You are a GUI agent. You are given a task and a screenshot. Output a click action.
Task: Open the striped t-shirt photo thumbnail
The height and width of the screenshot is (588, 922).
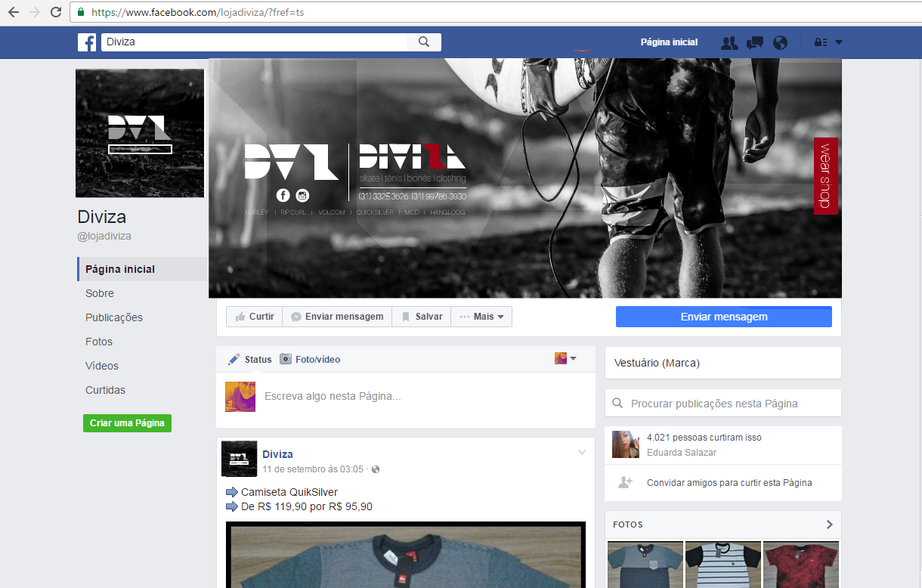point(723,565)
